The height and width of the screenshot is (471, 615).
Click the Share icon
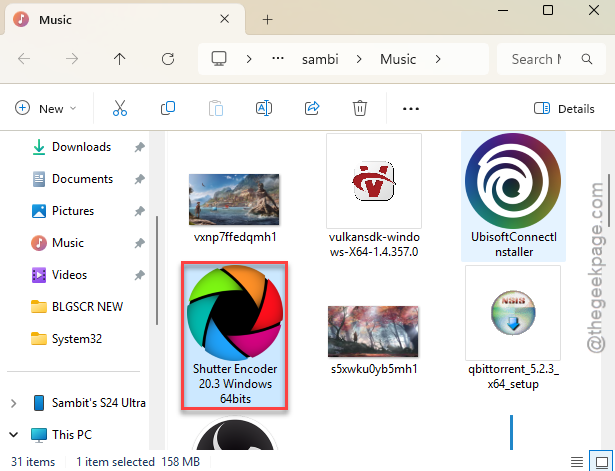[312, 108]
